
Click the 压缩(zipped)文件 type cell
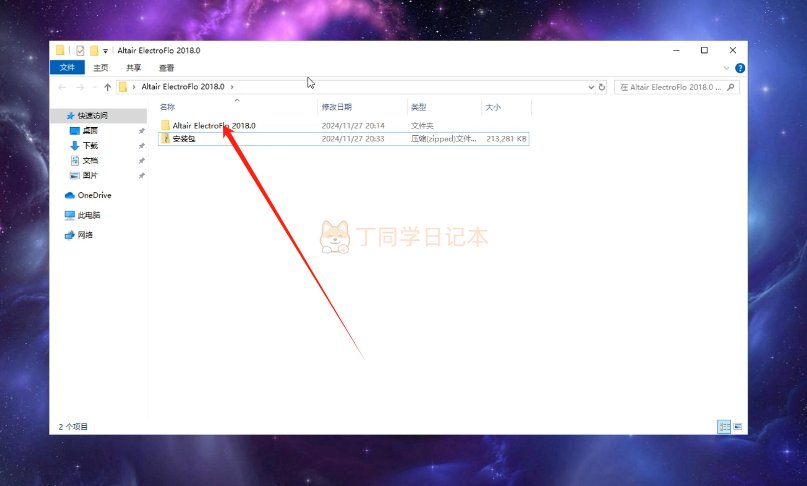coord(444,139)
